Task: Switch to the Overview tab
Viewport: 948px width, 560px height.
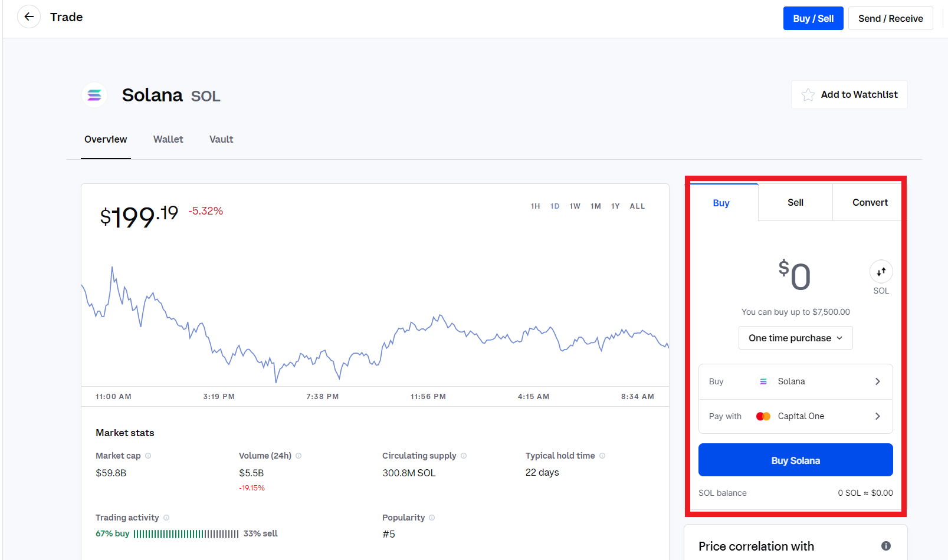Action: tap(106, 140)
